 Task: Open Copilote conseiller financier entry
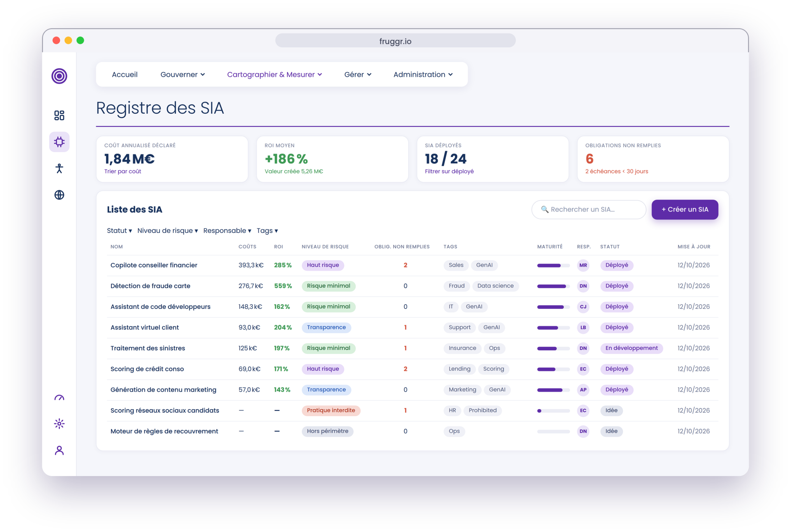click(x=154, y=265)
